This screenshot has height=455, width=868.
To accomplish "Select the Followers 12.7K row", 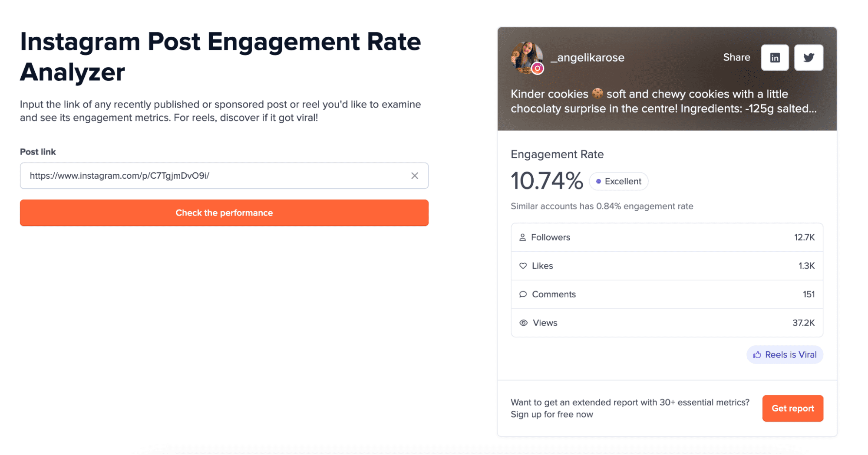I will pyautogui.click(x=667, y=237).
